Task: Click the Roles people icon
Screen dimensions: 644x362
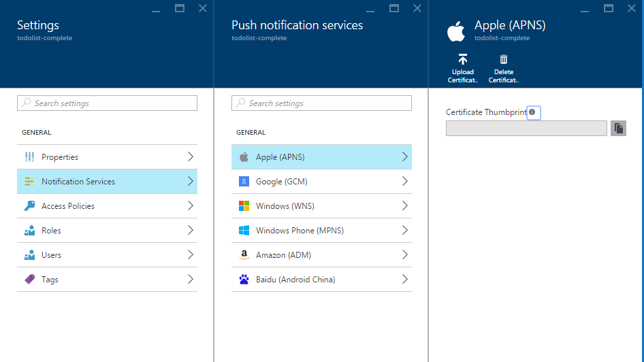Action: pyautogui.click(x=29, y=230)
